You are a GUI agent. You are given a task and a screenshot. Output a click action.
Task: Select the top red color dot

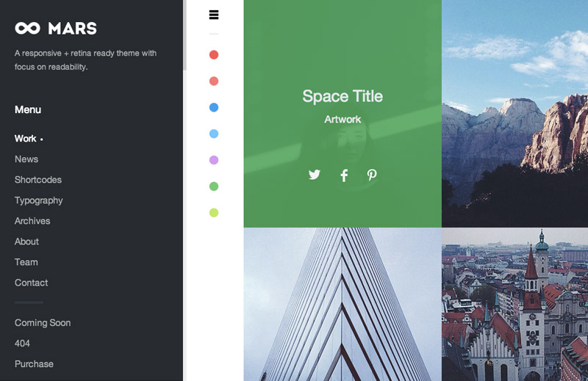(x=214, y=55)
